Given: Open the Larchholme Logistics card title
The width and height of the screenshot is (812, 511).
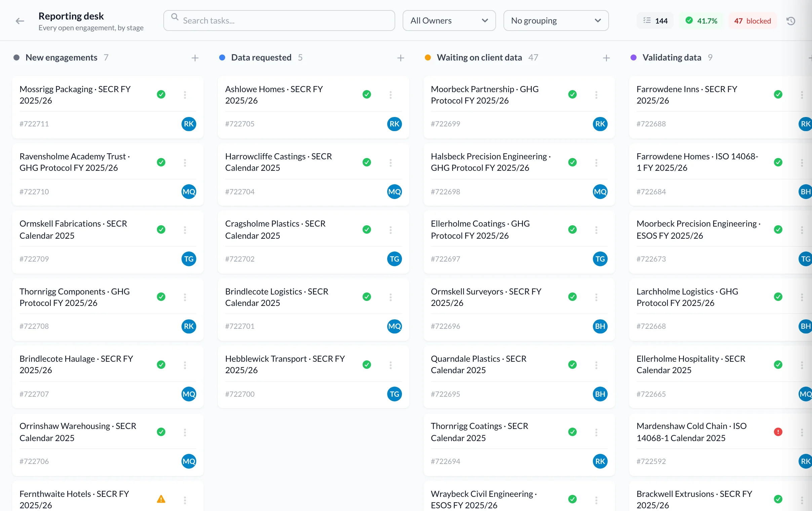Looking at the screenshot, I should point(687,297).
